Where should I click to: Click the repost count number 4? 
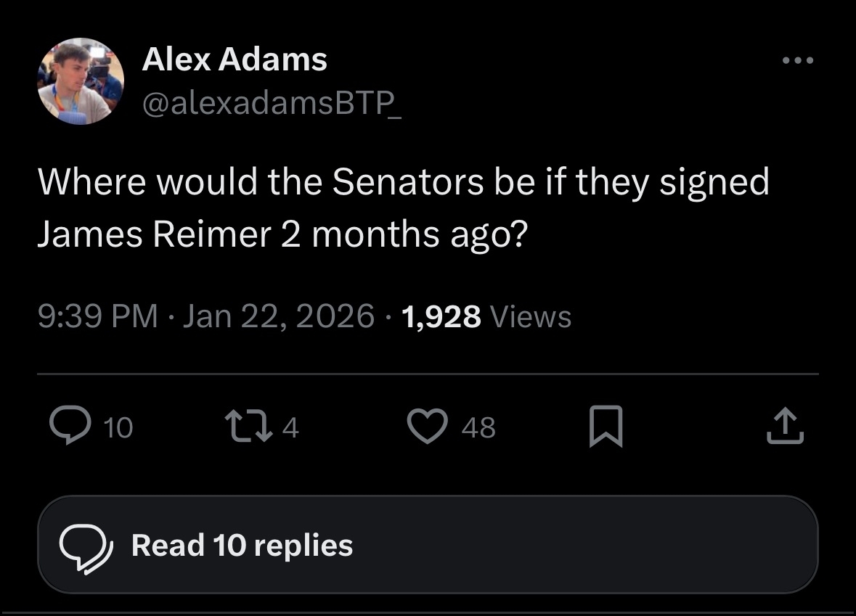(x=290, y=428)
